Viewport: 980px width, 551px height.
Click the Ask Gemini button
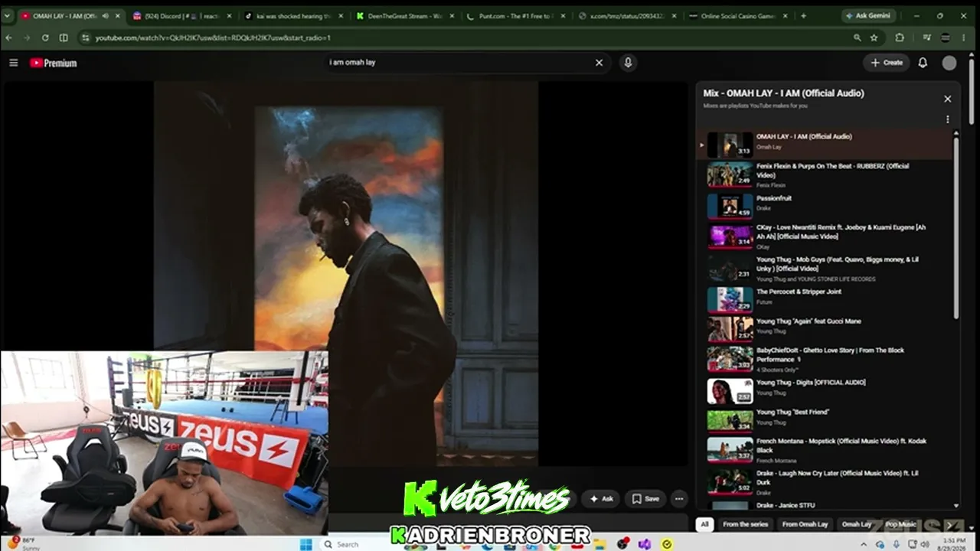pyautogui.click(x=868, y=15)
